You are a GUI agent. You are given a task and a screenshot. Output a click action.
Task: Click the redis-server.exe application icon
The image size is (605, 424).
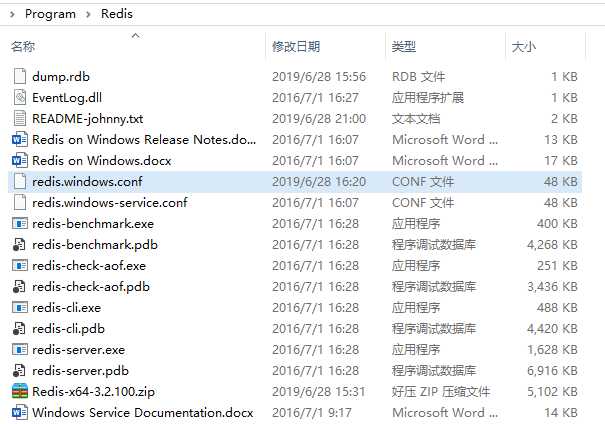20,350
